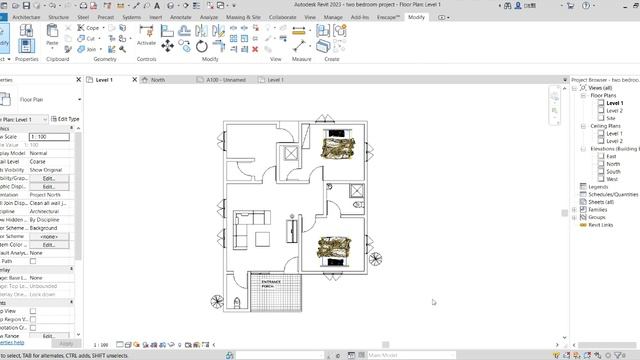Click the drawing area horizontal scrollbar thumb
The width and height of the screenshot is (640, 360).
385,345
